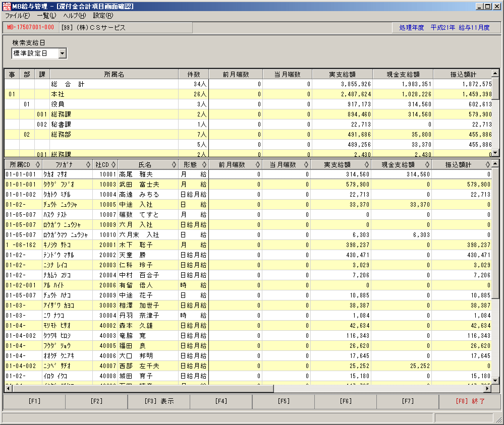The height and width of the screenshot is (425, 504).
Task: Click horizontal scrollbar left arrow of lower table
Action: tap(9, 389)
